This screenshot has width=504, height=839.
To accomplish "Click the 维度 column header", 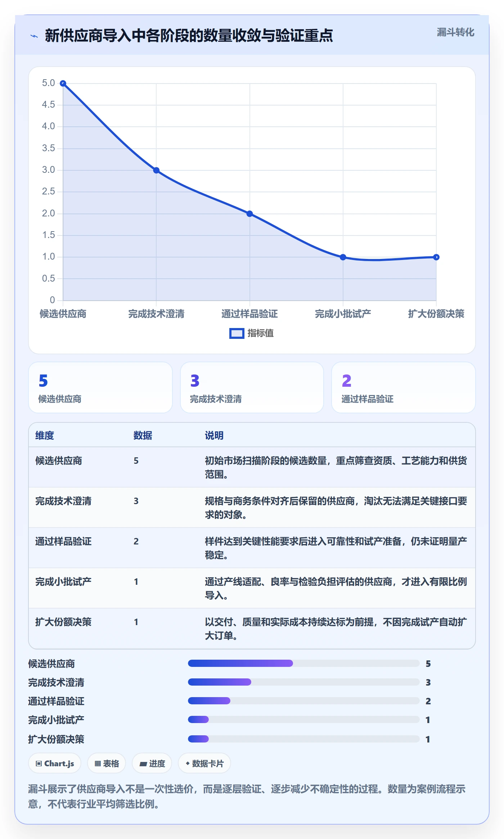I will (x=45, y=435).
